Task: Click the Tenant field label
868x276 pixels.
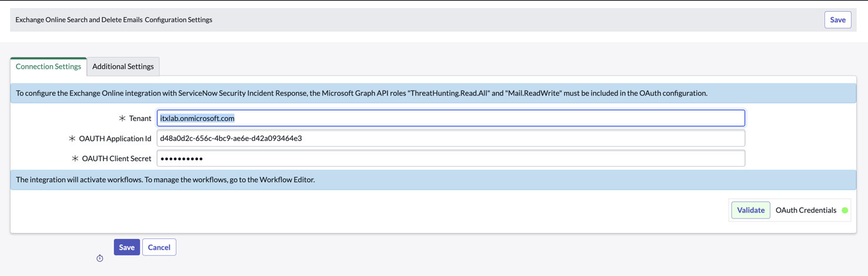Action: [x=140, y=118]
